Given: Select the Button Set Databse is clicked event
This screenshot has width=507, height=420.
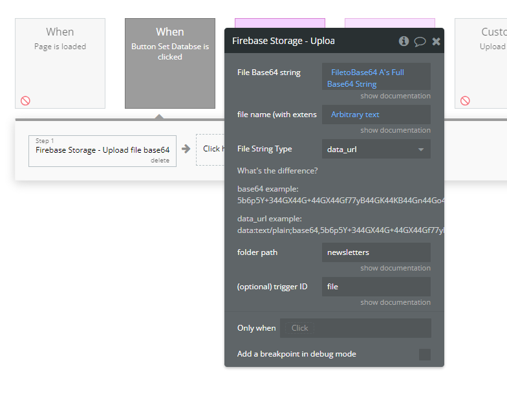Looking at the screenshot, I should click(170, 63).
